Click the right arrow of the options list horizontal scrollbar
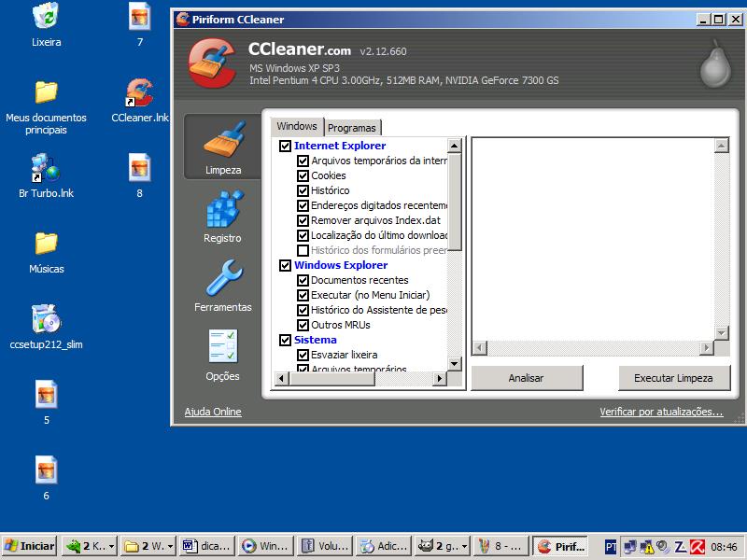747x560 pixels. click(440, 379)
